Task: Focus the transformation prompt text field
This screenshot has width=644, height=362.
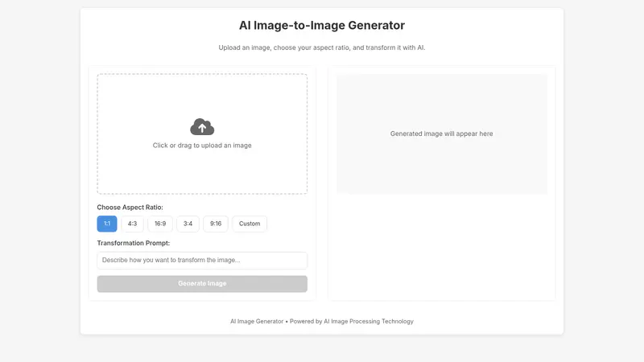Action: pos(202,261)
